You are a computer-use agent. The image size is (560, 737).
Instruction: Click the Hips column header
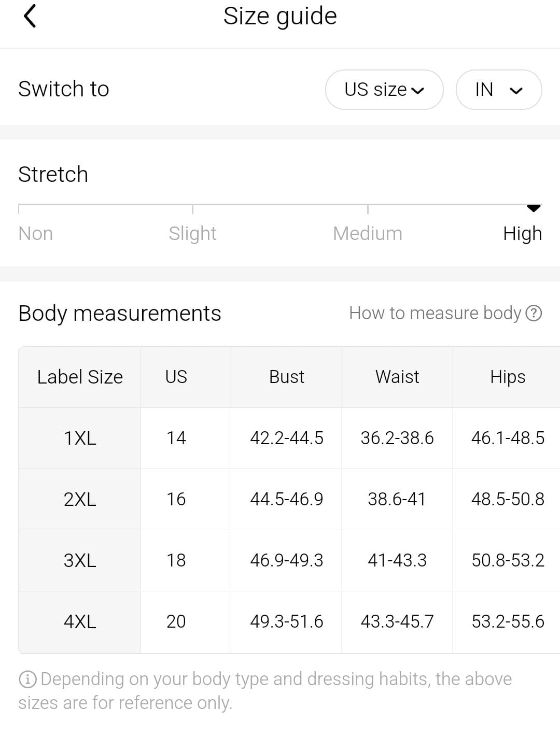pos(508,377)
